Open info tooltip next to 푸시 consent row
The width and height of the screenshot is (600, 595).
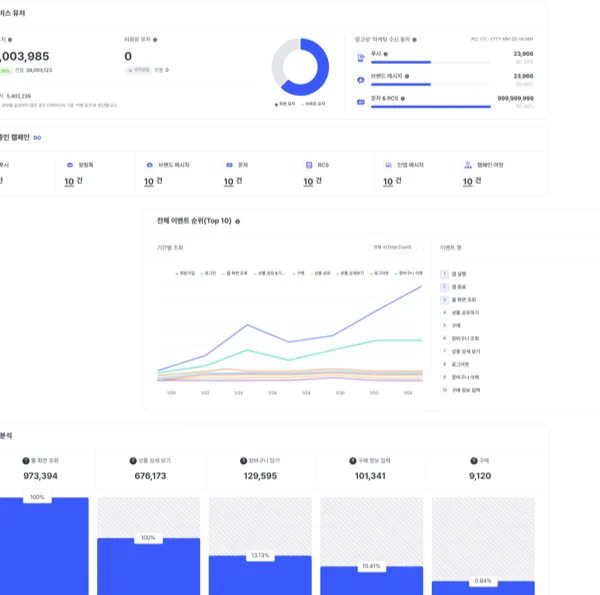coord(386,54)
